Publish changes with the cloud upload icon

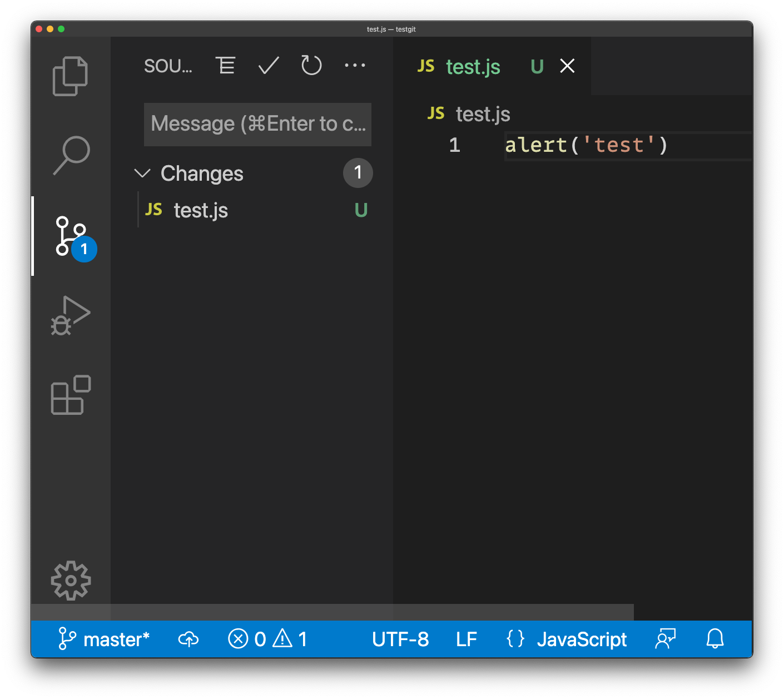188,639
